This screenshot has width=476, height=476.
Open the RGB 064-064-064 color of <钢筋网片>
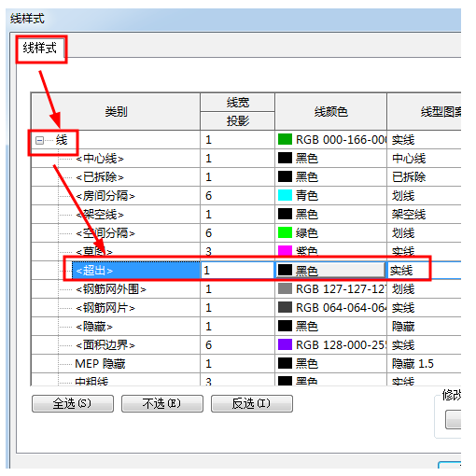click(330, 308)
